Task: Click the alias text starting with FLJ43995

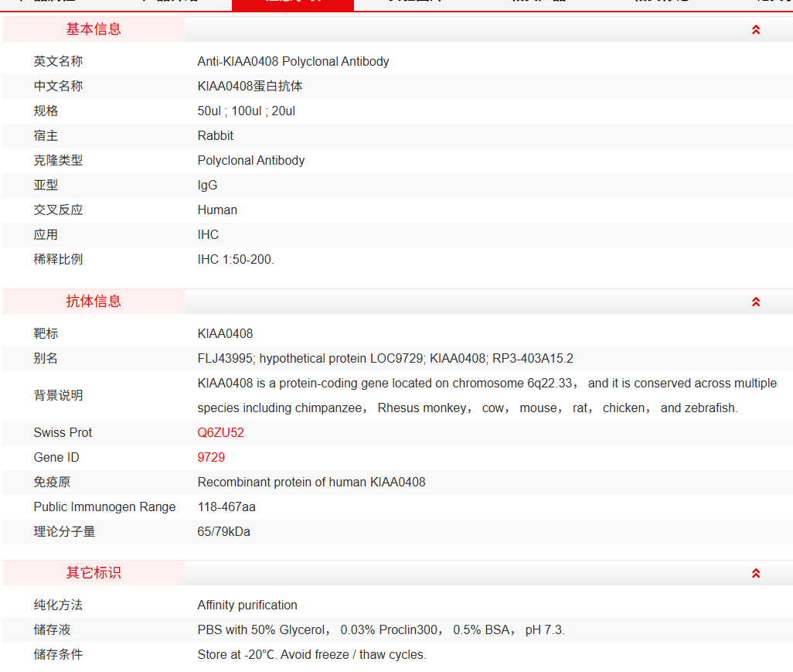Action: pyautogui.click(x=385, y=359)
